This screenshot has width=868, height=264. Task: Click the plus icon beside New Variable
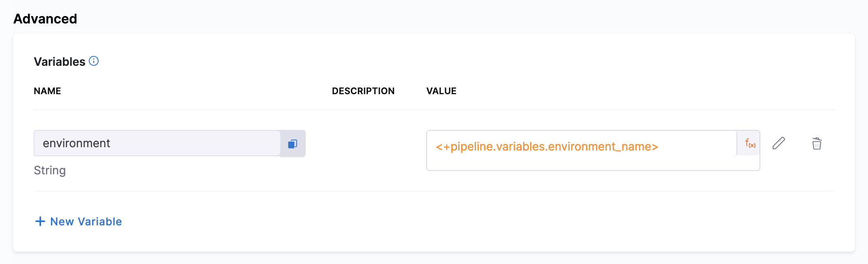40,221
